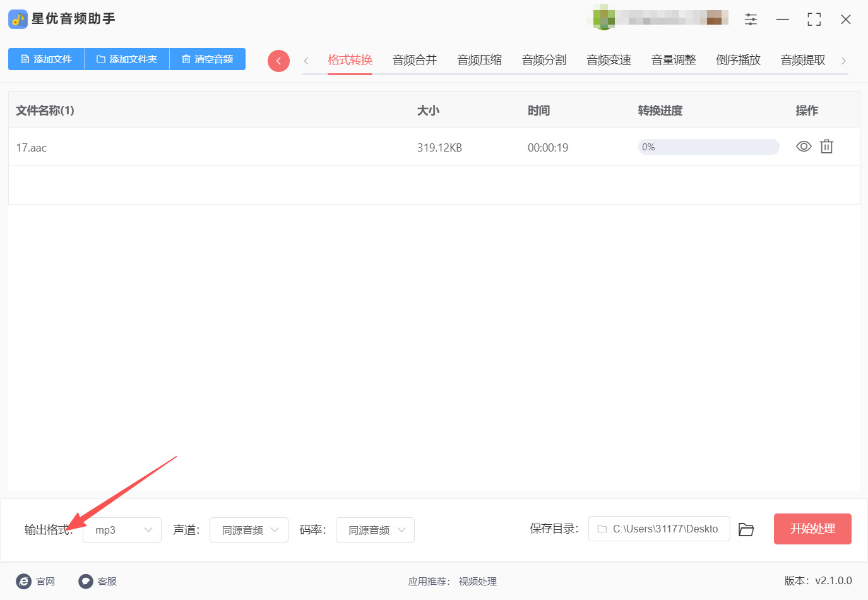
Task: Click the red left arrow beside the tab bar
Action: click(x=278, y=60)
